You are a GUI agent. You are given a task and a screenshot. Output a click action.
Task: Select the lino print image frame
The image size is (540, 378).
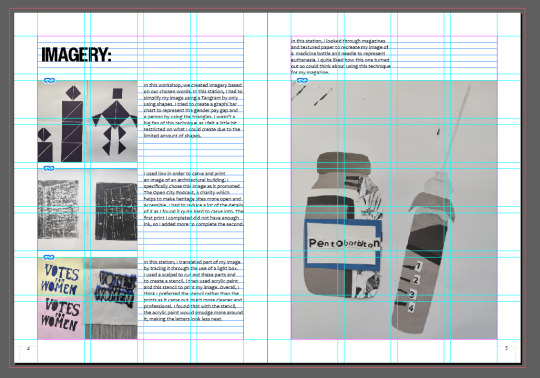[x=87, y=209]
